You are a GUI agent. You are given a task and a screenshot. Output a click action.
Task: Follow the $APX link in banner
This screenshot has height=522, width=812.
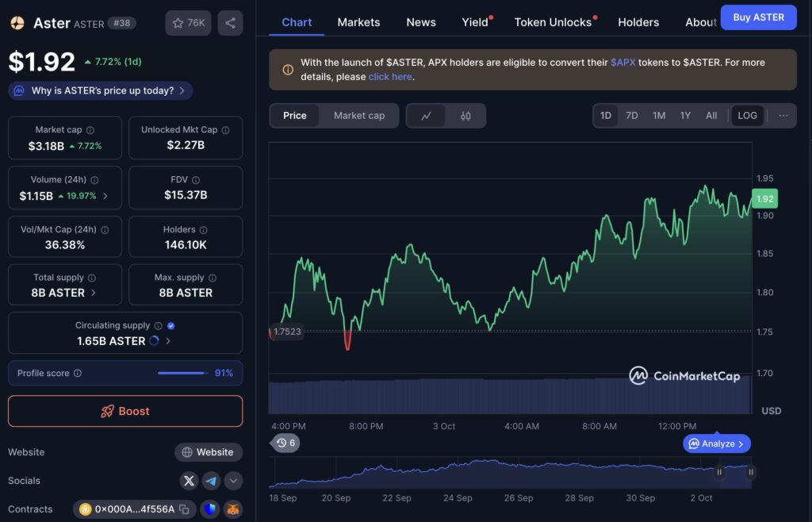coord(622,62)
